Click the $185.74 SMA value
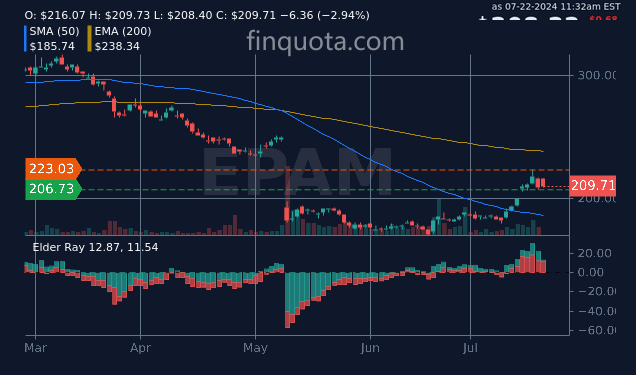636x375 pixels. (x=52, y=46)
